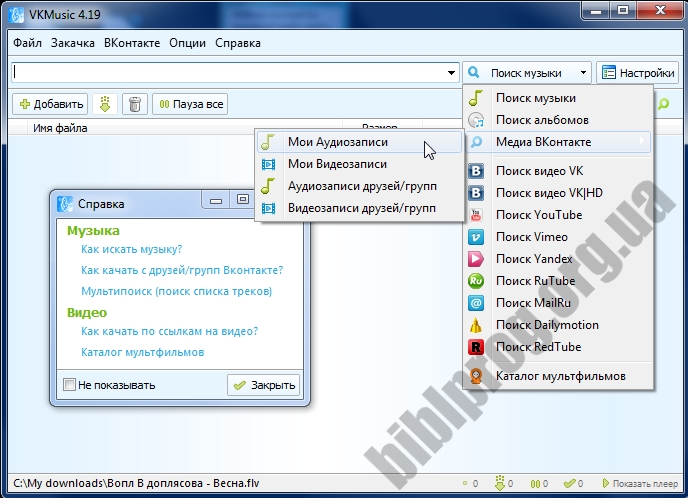688x498 pixels.
Task: Click note icon beside Мои Аудиозаписи
Action: click(x=268, y=142)
